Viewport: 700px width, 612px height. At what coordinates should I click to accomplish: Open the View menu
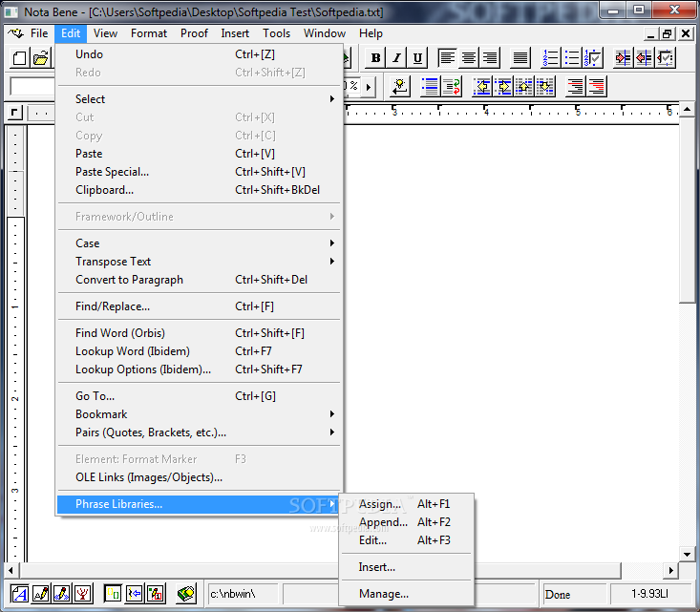[x=105, y=33]
